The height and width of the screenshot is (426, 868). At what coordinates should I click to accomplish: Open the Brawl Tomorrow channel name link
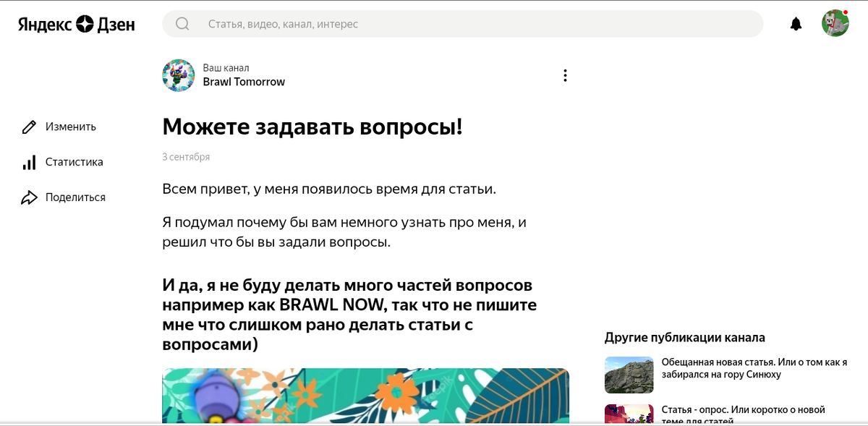pos(244,82)
